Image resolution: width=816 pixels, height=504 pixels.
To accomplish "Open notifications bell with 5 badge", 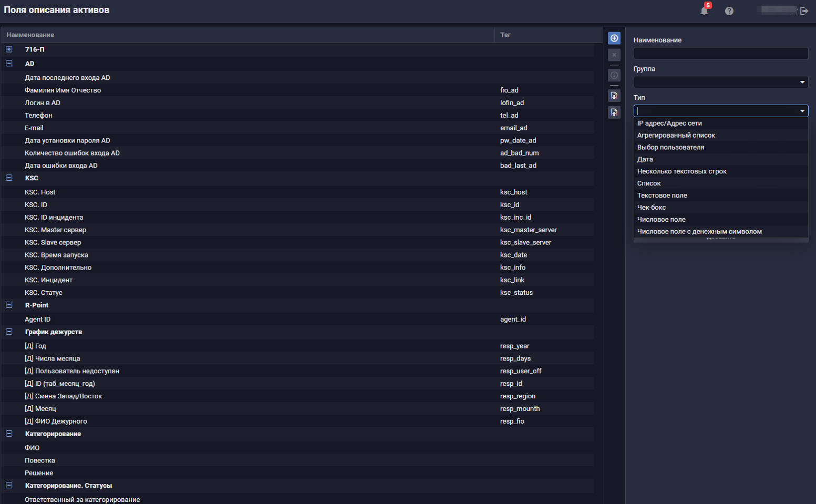I will (x=704, y=11).
